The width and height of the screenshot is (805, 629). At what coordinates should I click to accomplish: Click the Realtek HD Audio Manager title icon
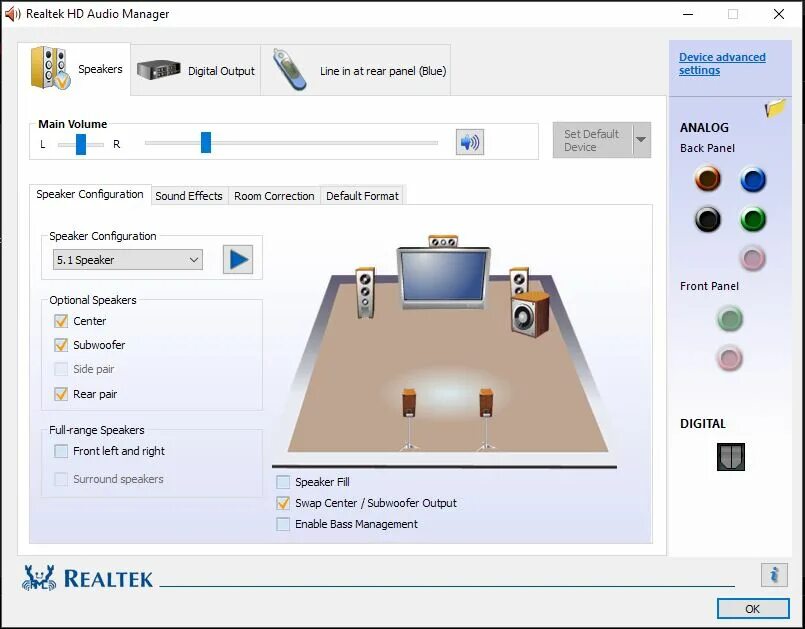click(x=12, y=14)
